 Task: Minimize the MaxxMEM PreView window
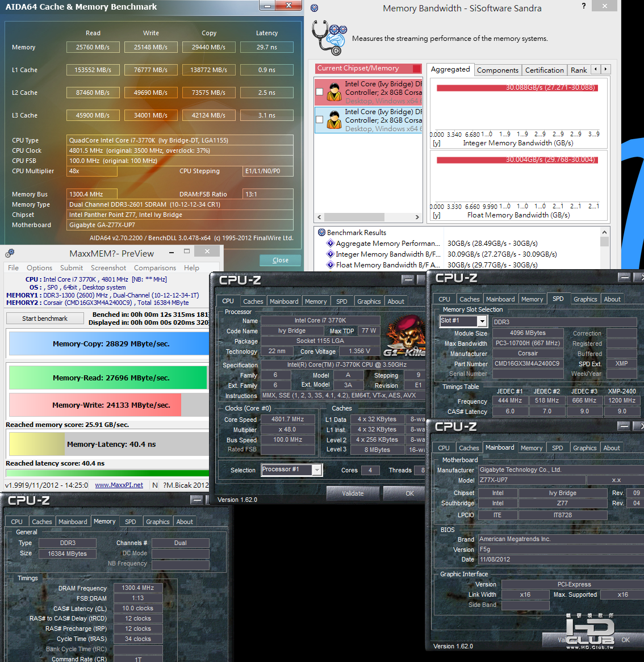tap(172, 252)
